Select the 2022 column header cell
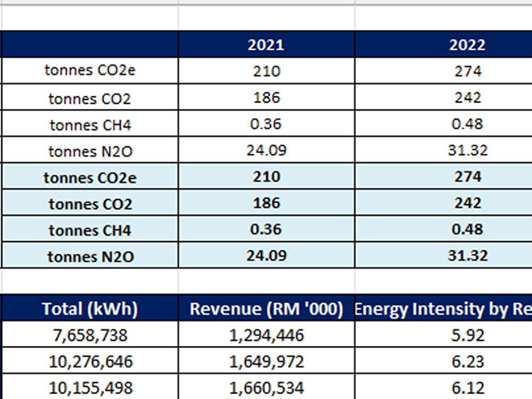The width and height of the screenshot is (532, 399). tap(444, 44)
